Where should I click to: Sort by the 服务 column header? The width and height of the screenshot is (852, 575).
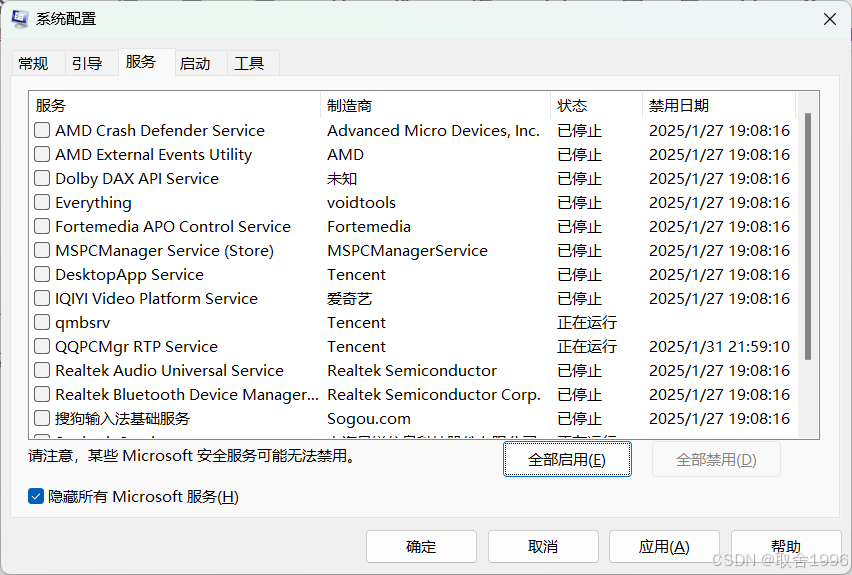coord(174,105)
